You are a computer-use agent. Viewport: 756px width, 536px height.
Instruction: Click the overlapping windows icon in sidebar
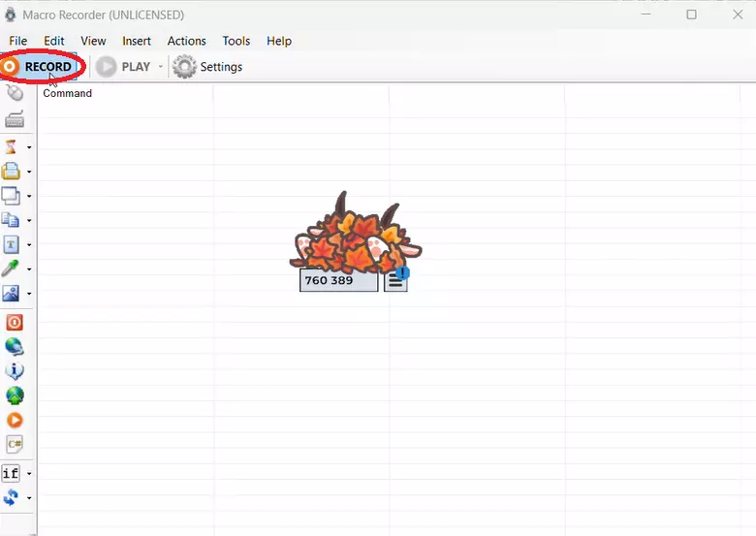[x=11, y=196]
